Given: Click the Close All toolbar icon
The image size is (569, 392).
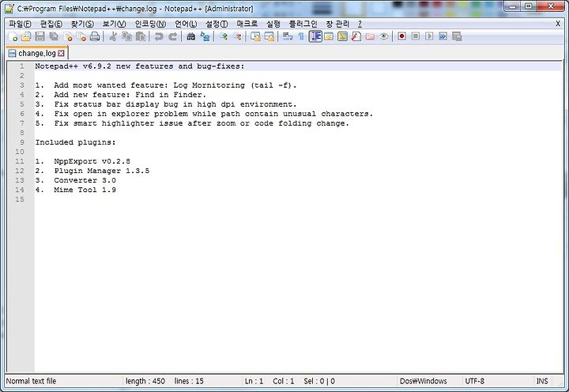Looking at the screenshot, I should [81, 36].
